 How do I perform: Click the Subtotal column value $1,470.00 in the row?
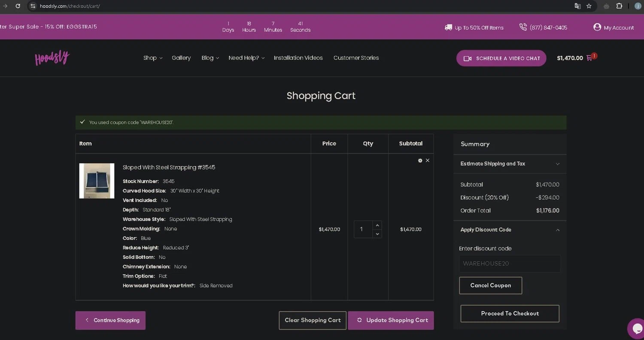click(411, 230)
